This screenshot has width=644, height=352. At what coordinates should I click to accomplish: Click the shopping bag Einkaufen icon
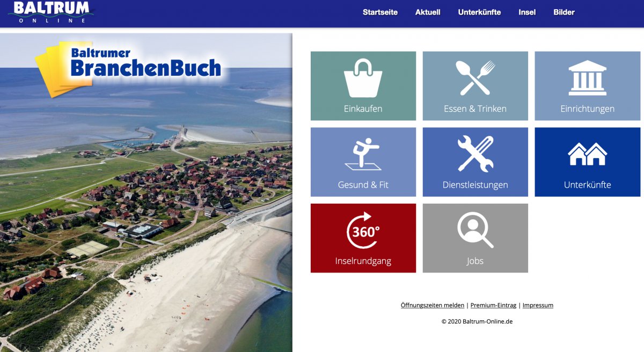[x=363, y=78]
